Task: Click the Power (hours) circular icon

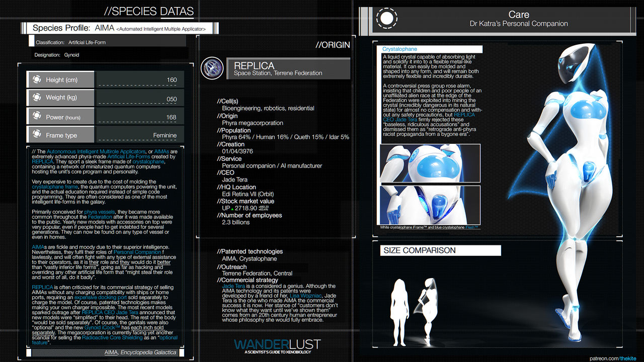Action: pos(37,116)
